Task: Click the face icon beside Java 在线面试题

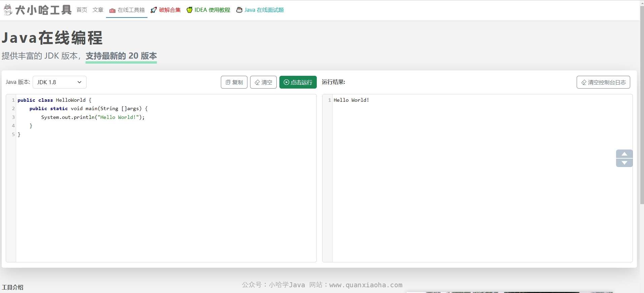Action: pos(239,10)
